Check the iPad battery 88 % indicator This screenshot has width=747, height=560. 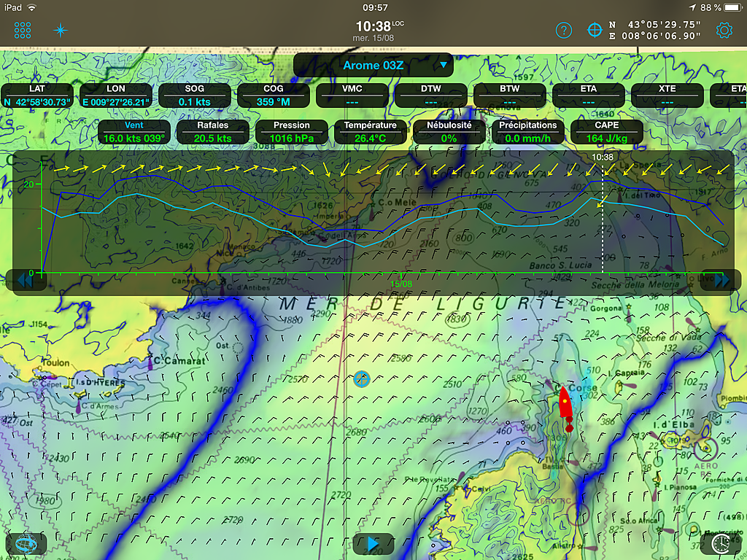coord(721,7)
